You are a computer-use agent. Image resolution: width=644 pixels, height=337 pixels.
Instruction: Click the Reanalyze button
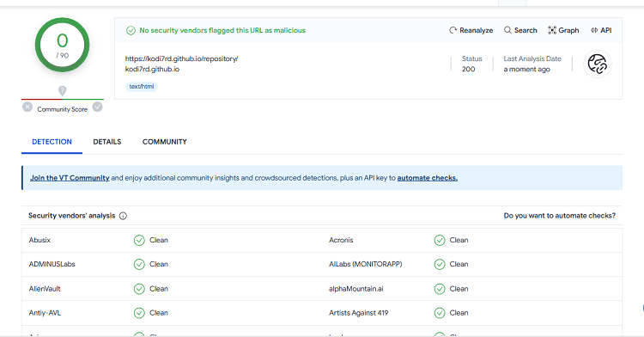coord(471,30)
